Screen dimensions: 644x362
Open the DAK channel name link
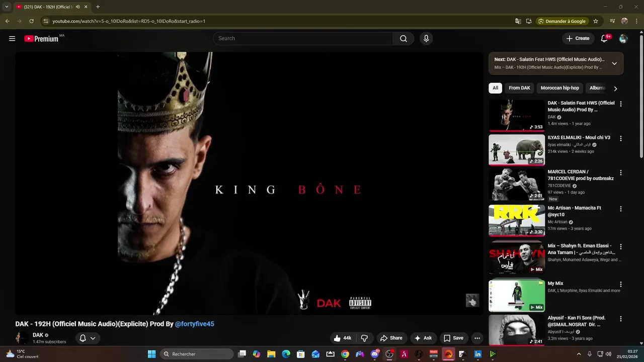38,335
